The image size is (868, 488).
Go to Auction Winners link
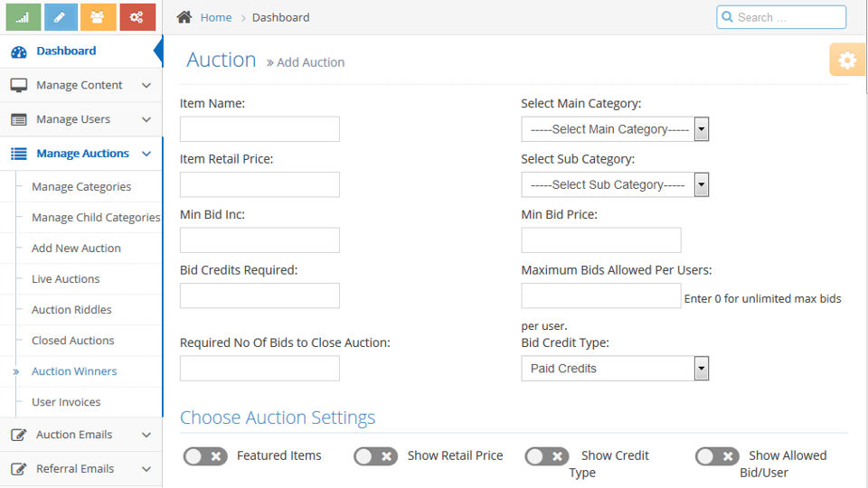pos(74,371)
